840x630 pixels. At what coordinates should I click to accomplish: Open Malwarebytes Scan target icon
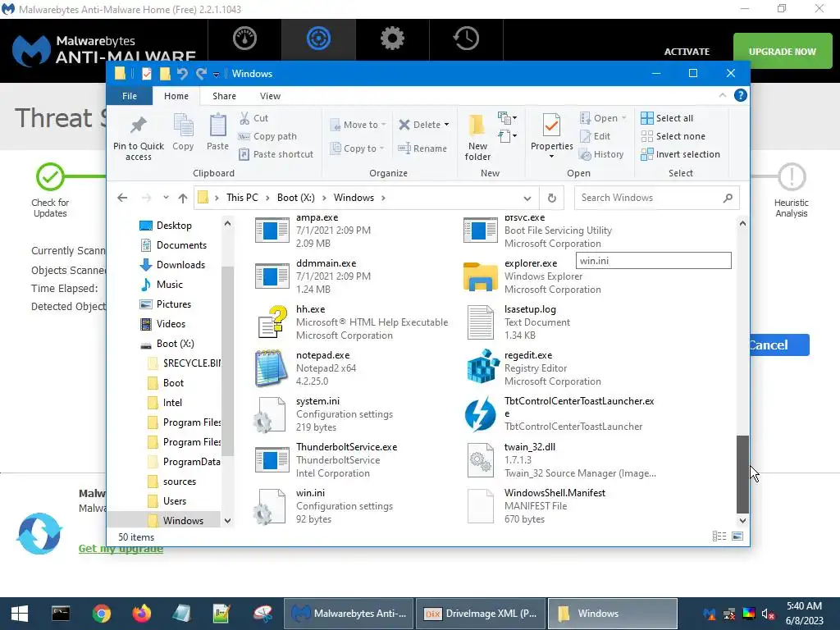point(318,39)
